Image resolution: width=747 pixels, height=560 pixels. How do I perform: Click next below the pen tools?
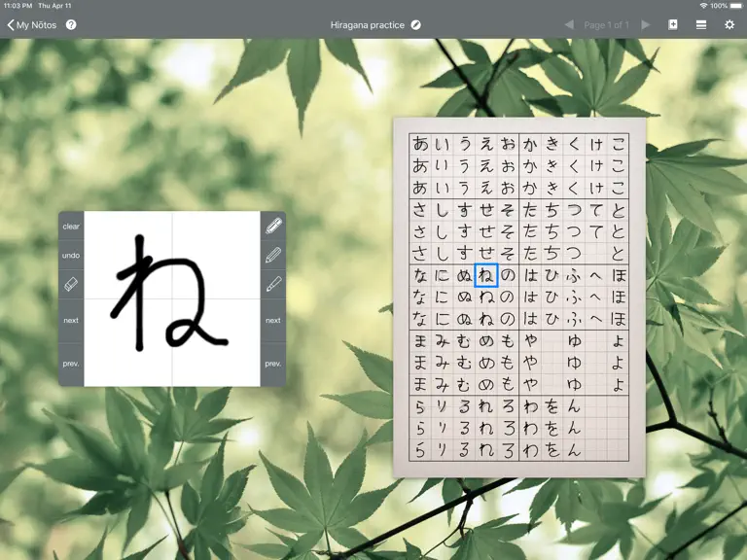(273, 320)
